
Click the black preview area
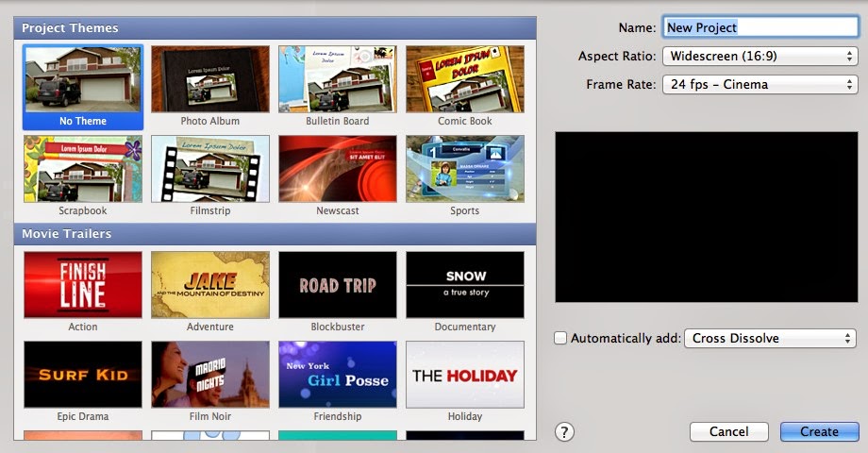tap(707, 217)
